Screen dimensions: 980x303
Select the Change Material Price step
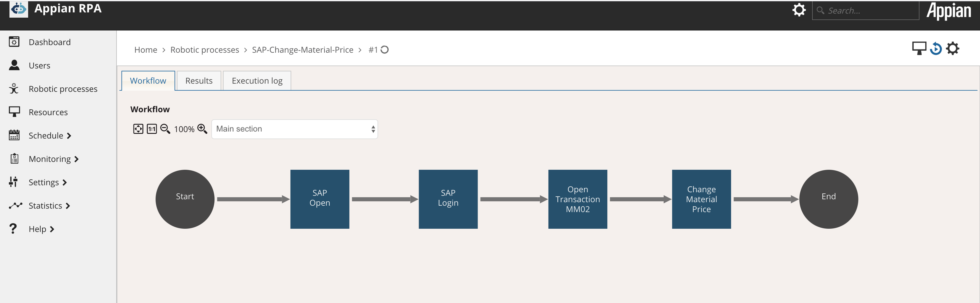[701, 199]
